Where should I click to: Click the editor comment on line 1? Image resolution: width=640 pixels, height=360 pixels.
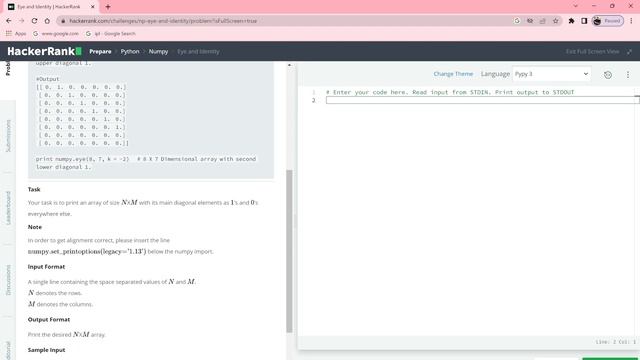click(450, 92)
